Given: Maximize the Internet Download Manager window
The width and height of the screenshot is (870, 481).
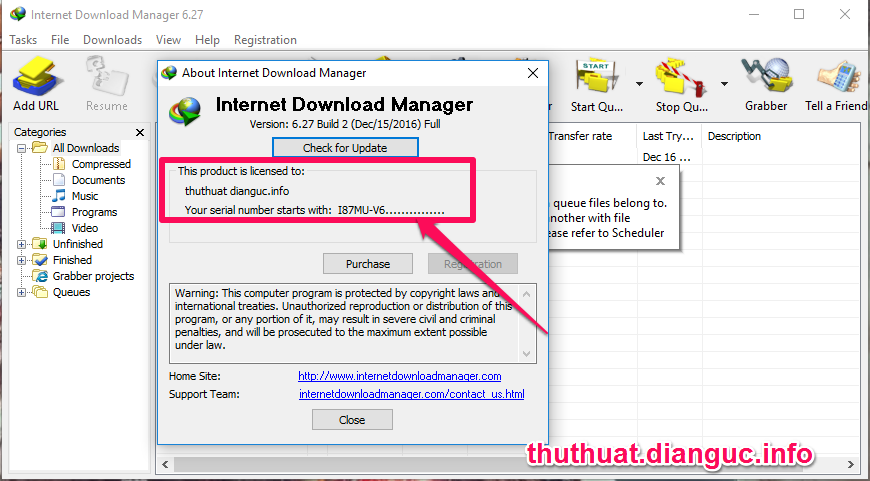Looking at the screenshot, I should (x=798, y=14).
